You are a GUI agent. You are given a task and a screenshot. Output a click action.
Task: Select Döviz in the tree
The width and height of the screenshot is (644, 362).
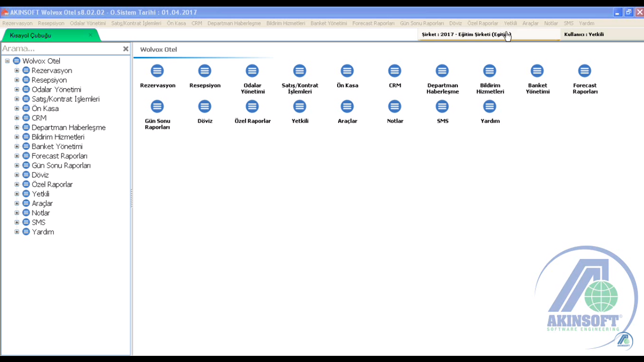pyautogui.click(x=40, y=175)
